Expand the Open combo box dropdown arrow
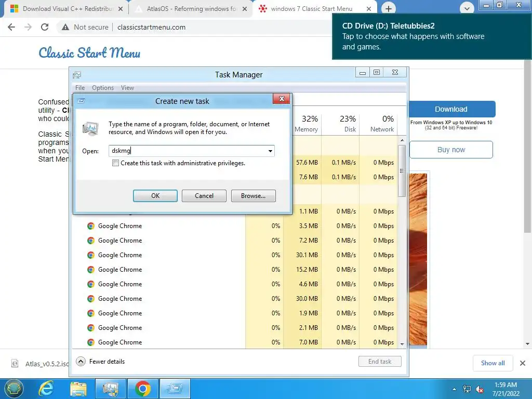532x399 pixels. click(x=270, y=151)
